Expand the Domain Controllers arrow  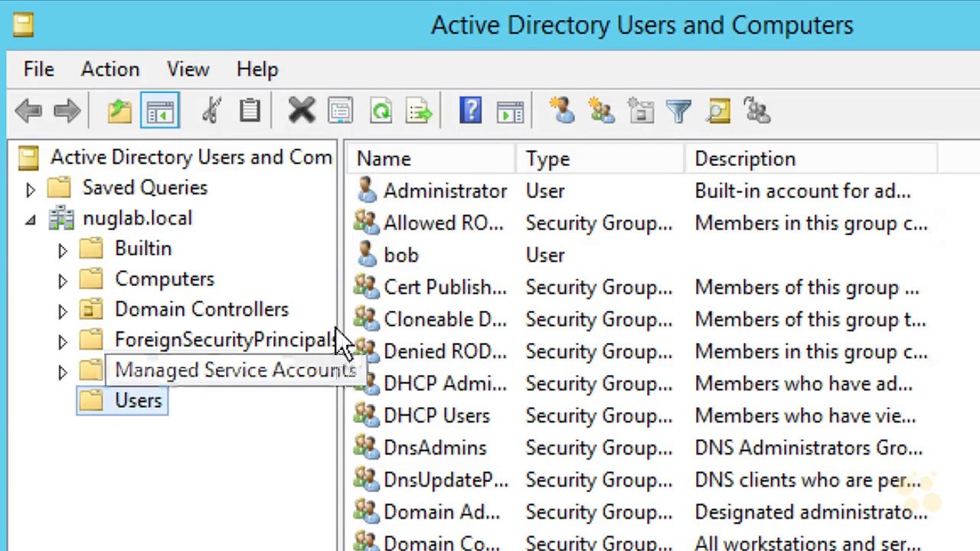63,311
